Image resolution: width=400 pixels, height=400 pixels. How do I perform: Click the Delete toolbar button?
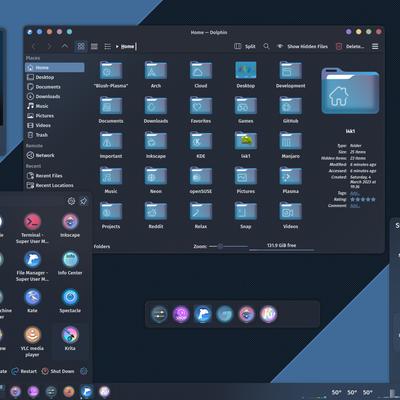350,46
